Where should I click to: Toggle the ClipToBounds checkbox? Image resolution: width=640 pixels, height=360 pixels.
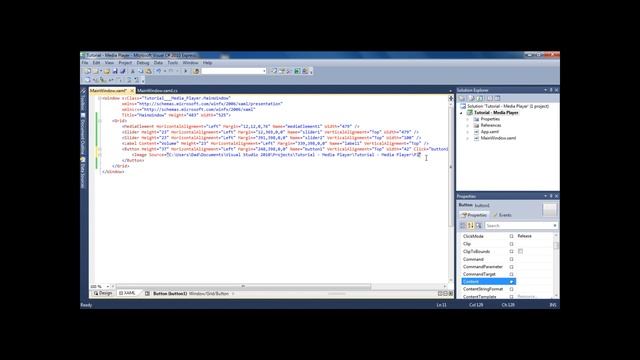click(x=520, y=251)
